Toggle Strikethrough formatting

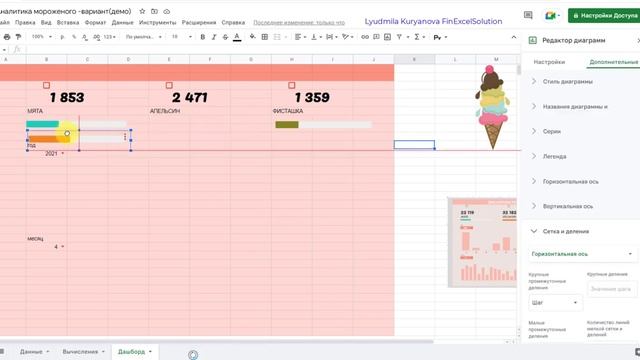pyautogui.click(x=225, y=37)
